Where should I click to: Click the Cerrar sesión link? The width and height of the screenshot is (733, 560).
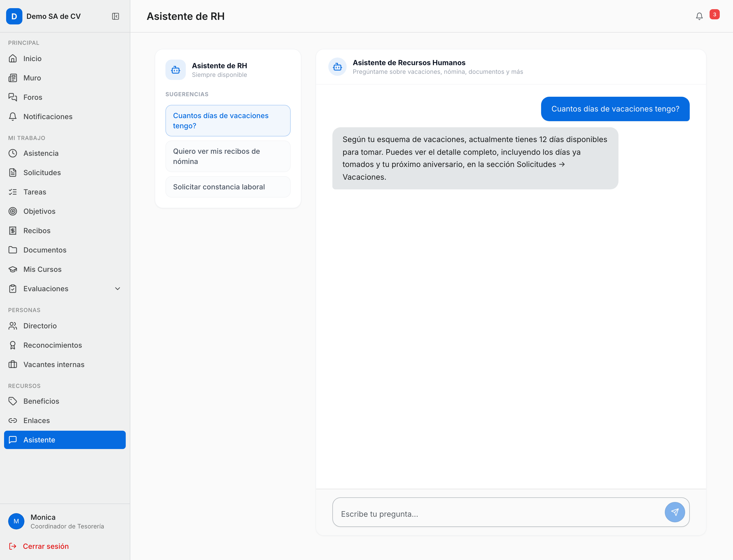(x=46, y=546)
